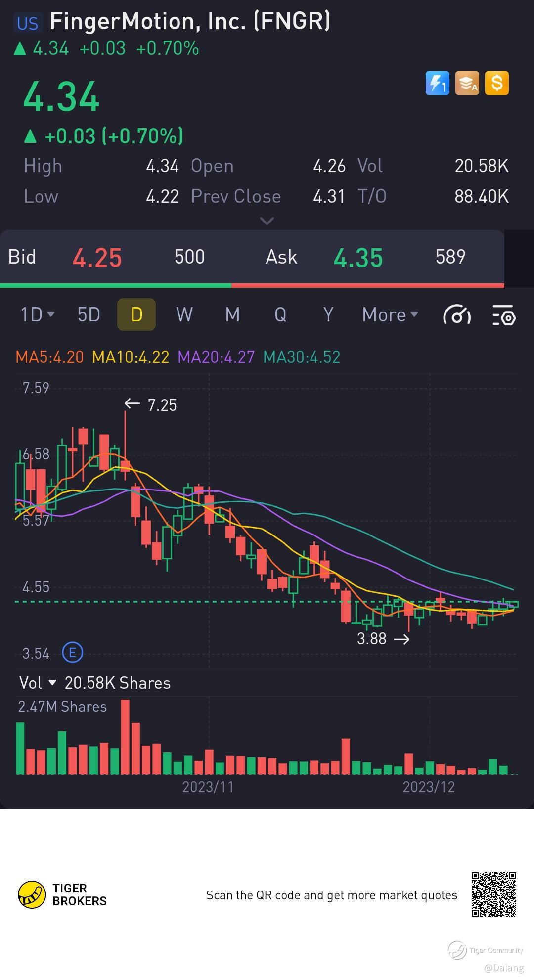Tap the 2023/12 date axis label
The height and width of the screenshot is (980, 534).
(429, 787)
